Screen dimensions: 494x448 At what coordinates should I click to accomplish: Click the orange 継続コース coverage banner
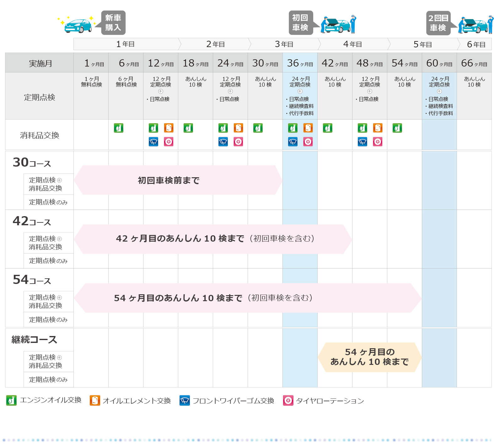tap(369, 357)
